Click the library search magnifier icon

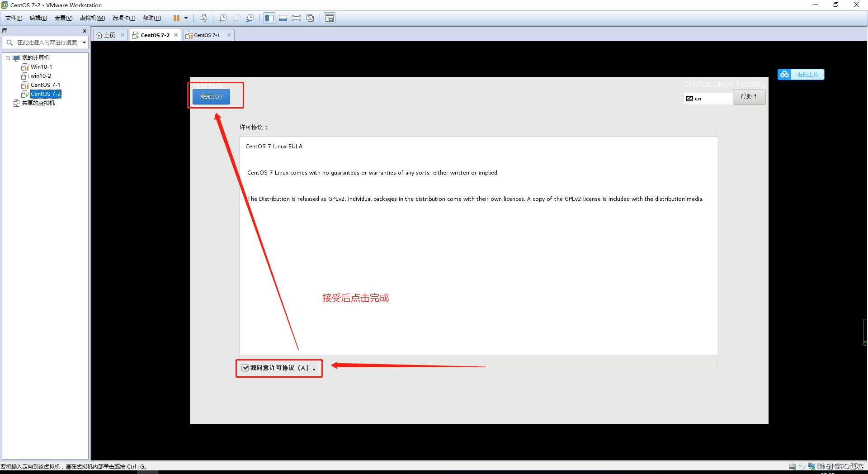pyautogui.click(x=9, y=43)
